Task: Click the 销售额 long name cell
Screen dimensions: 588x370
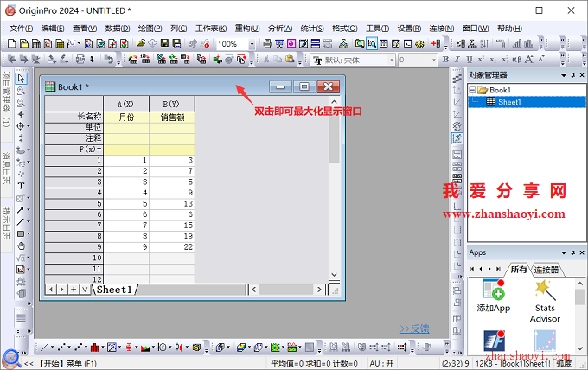Action: (172, 118)
